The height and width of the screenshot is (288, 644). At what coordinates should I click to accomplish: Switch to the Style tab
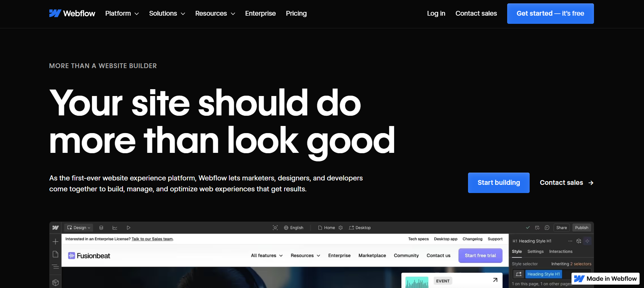point(517,252)
